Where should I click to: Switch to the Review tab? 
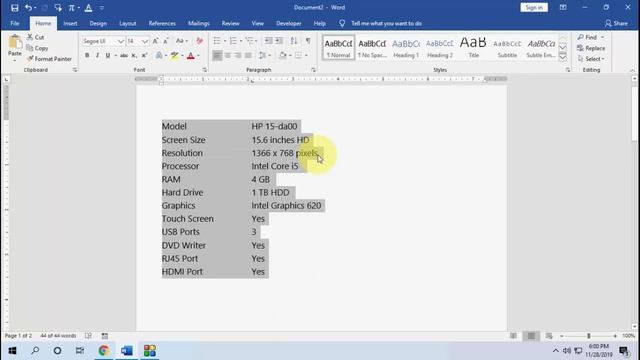pyautogui.click(x=231, y=23)
